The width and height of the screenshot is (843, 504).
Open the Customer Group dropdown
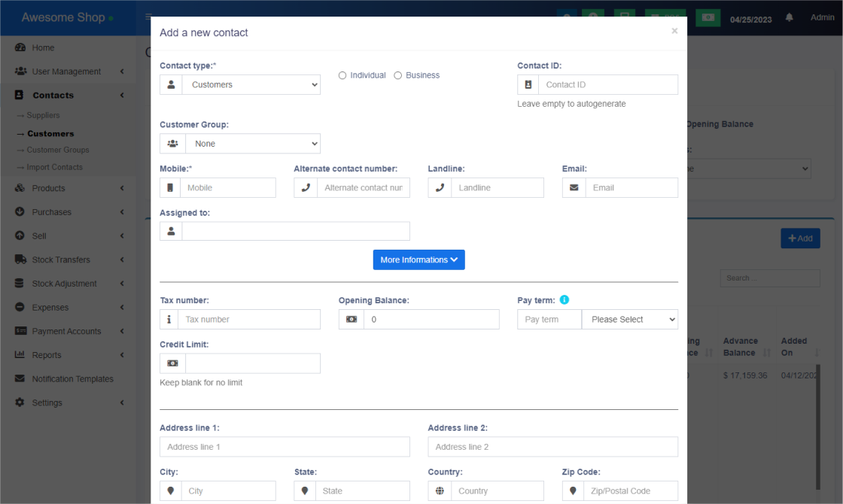click(252, 144)
